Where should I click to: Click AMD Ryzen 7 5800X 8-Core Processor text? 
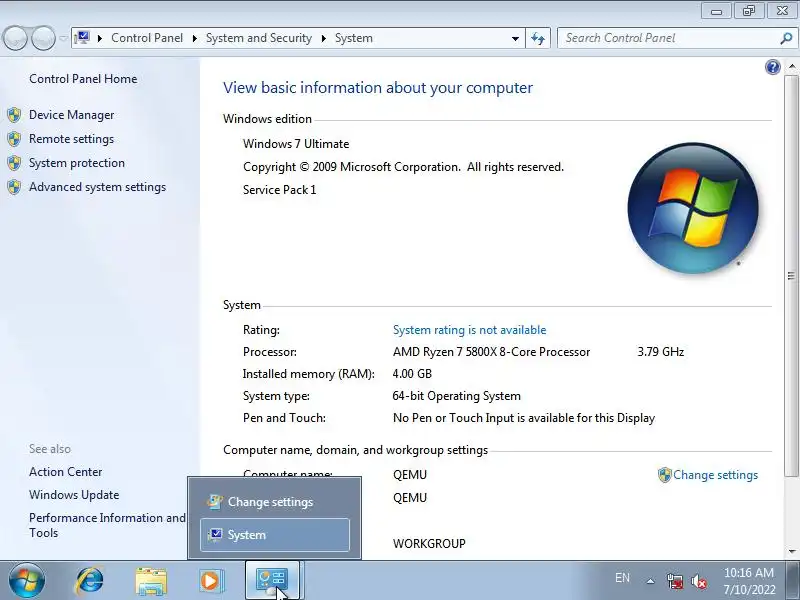(x=491, y=352)
